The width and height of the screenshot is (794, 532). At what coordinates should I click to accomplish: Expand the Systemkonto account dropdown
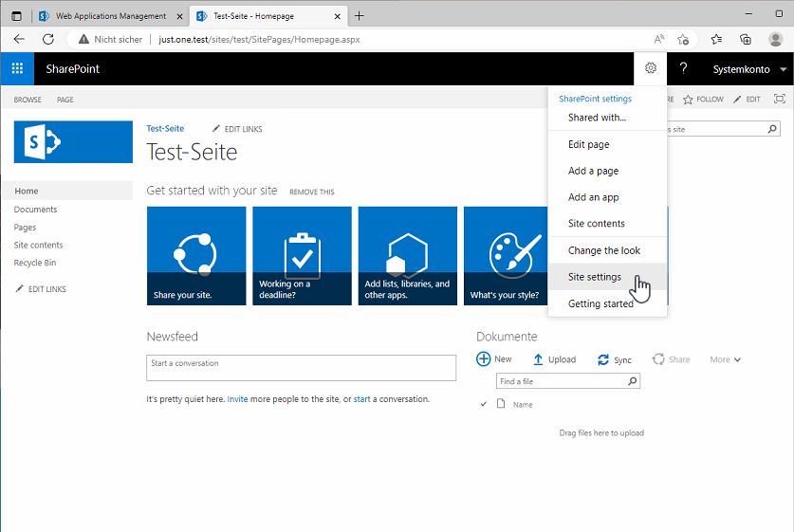pyautogui.click(x=783, y=69)
